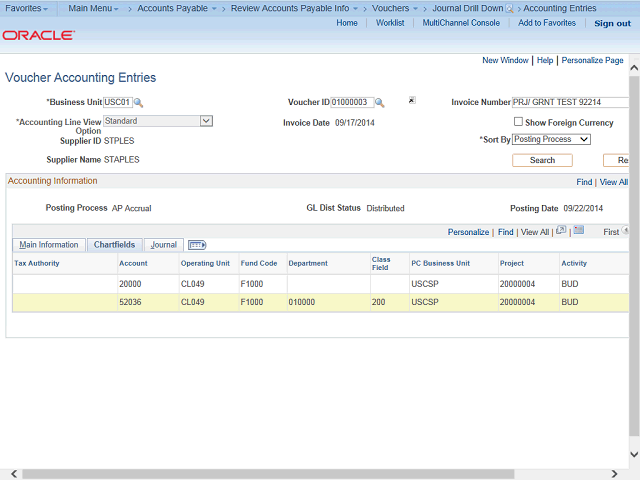This screenshot has width=640, height=480.
Task: Click the page scroll down arrow
Action: (634, 454)
